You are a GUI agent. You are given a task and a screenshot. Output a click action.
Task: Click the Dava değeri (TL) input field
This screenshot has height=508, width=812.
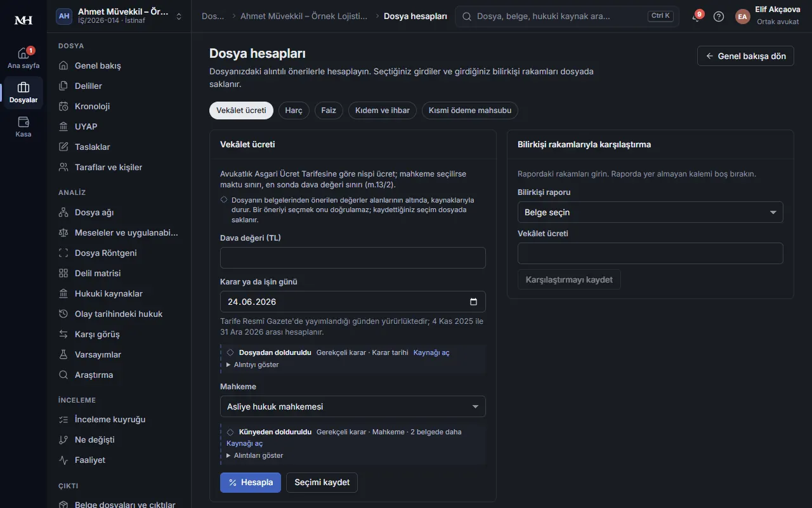[x=353, y=258]
